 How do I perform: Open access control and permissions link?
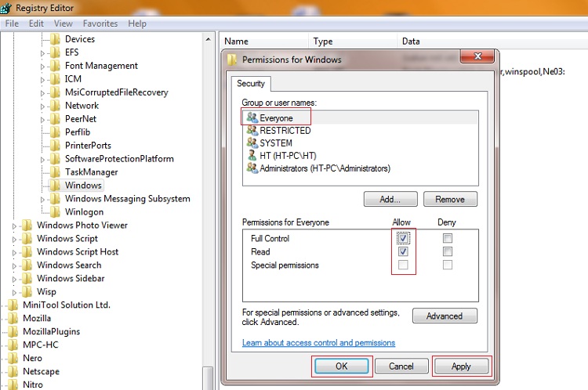tap(318, 343)
